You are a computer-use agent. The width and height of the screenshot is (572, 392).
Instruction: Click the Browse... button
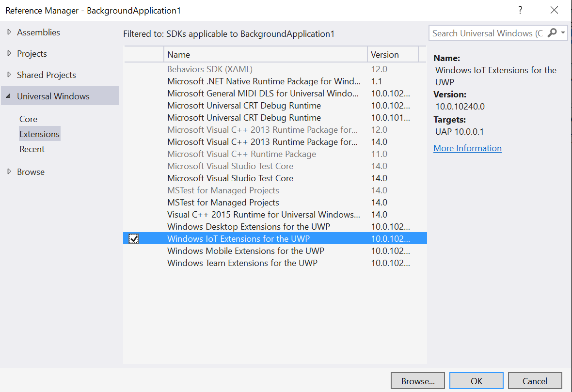point(418,381)
